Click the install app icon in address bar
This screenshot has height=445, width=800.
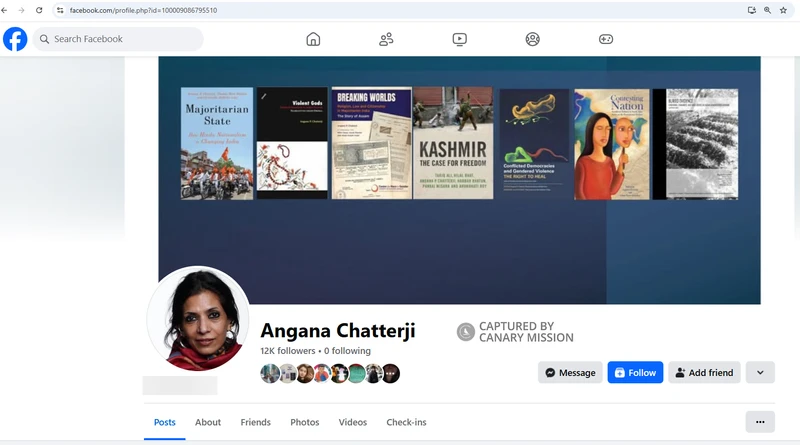click(752, 10)
